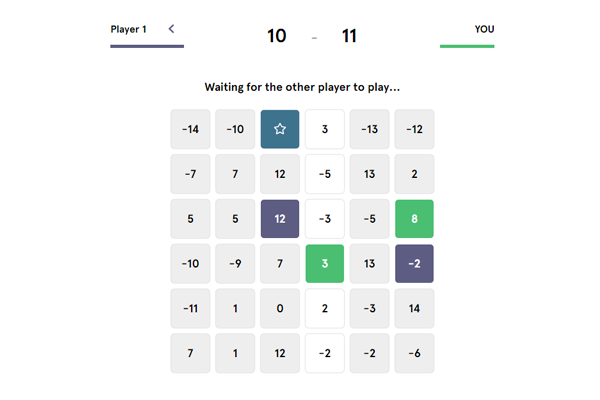Screen dimensions: 600x400
Task: Select the -7 tile
Action: click(x=190, y=174)
